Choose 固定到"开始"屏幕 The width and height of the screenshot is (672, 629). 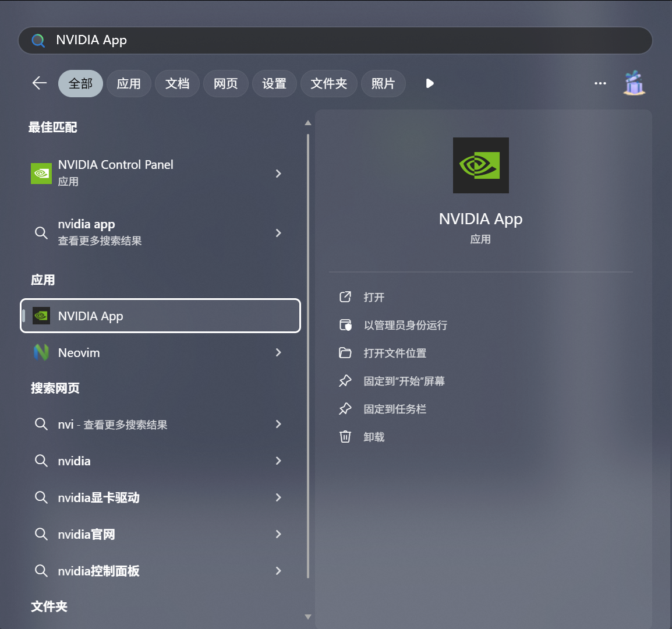click(x=404, y=381)
